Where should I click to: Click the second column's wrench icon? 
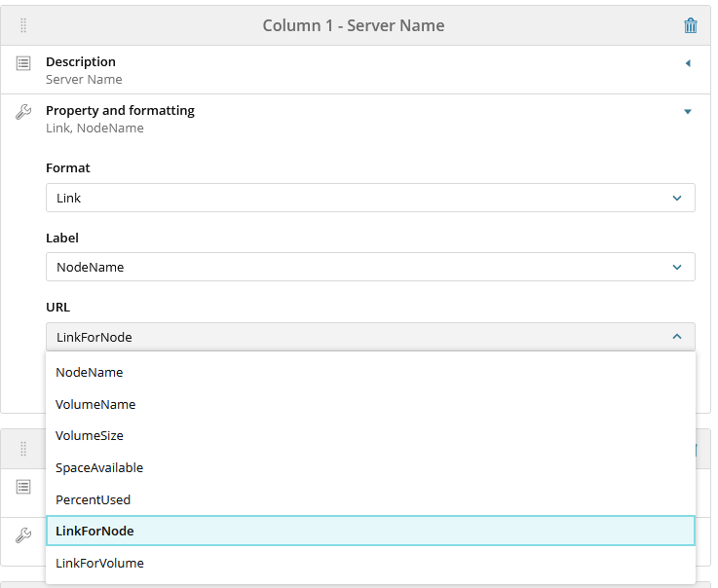click(x=23, y=534)
